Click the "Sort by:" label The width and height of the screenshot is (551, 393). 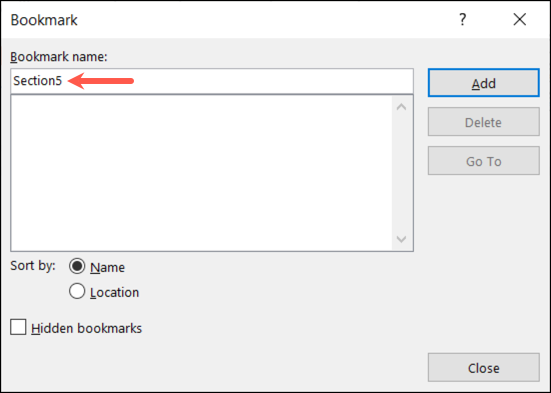(33, 265)
